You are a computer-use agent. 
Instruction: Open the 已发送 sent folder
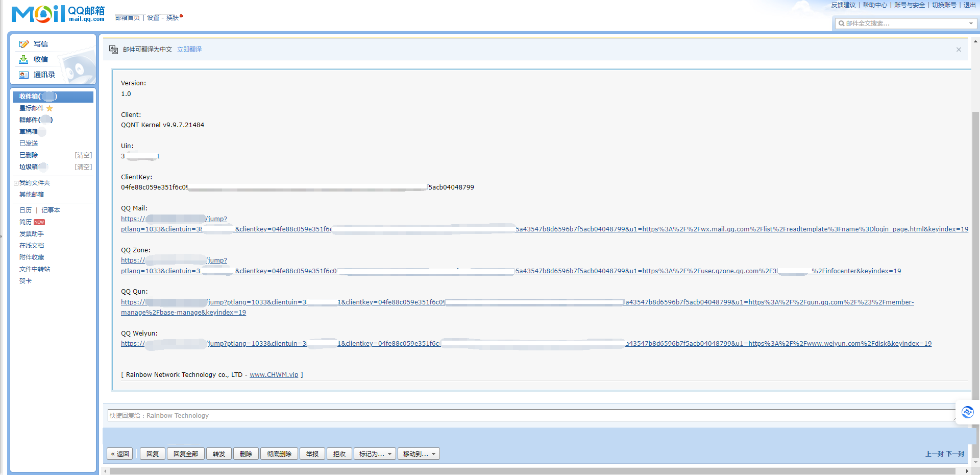29,144
